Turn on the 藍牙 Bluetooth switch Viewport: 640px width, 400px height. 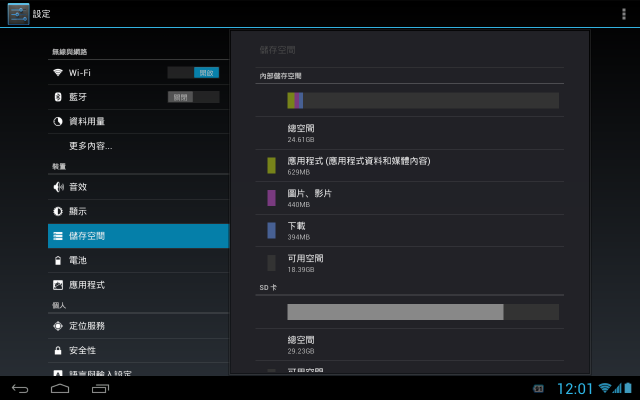click(x=193, y=97)
